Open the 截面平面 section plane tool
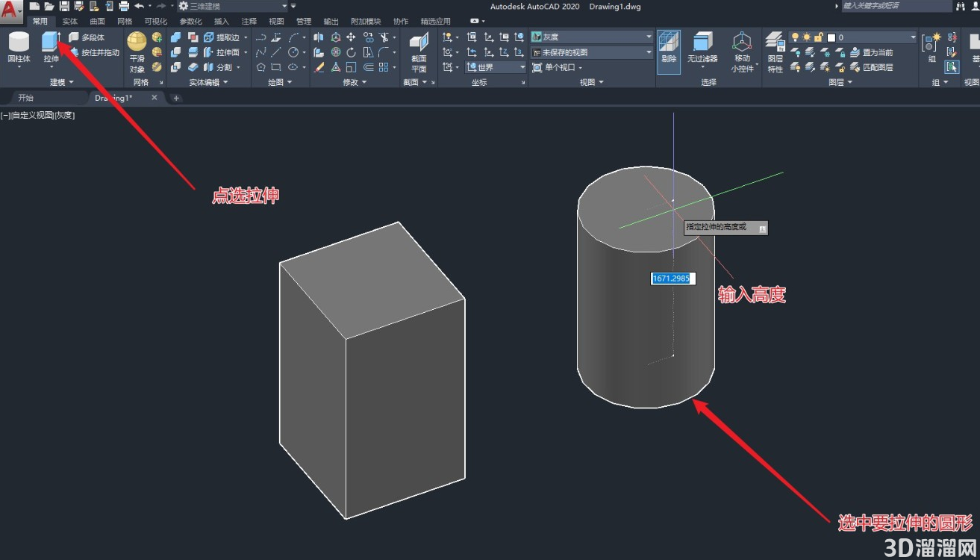Image resolution: width=980 pixels, height=560 pixels. [x=419, y=52]
